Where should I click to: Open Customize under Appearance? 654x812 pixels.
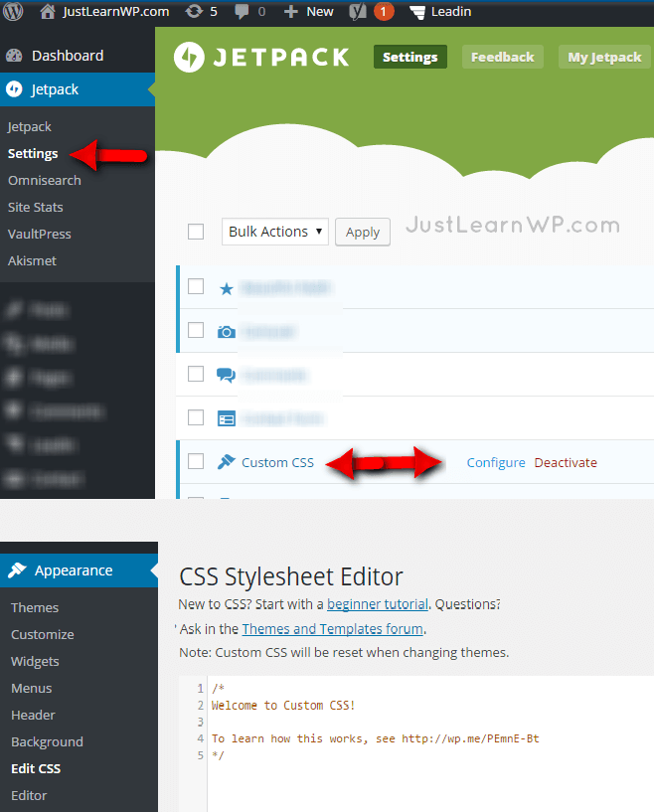(x=43, y=634)
